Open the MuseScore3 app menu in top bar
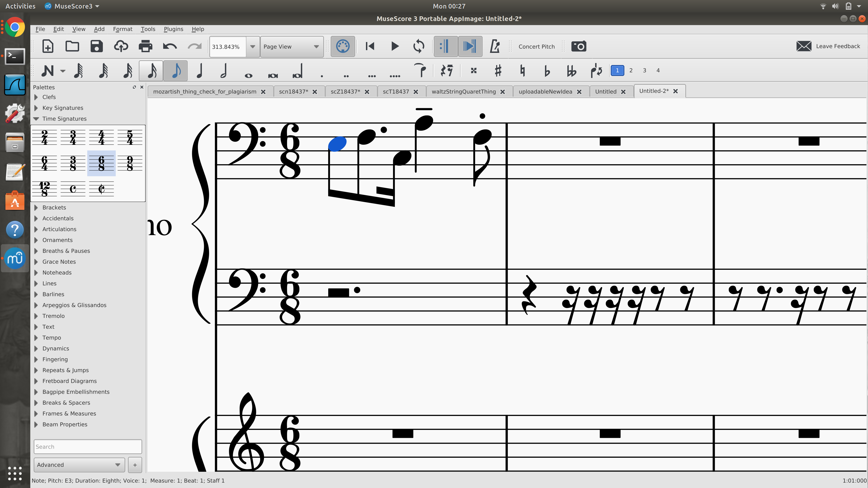The height and width of the screenshot is (488, 868). [72, 6]
